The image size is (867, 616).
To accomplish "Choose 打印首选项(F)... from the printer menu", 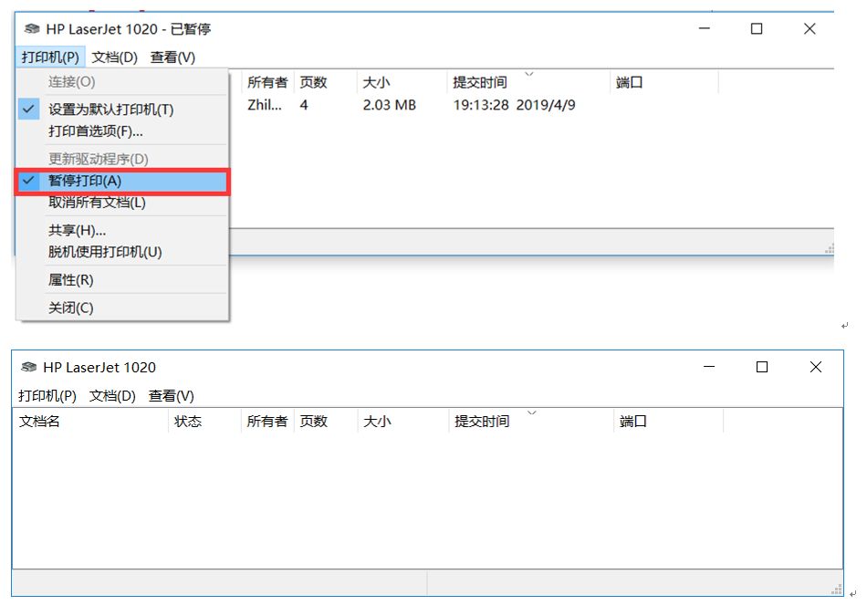I will (x=122, y=131).
